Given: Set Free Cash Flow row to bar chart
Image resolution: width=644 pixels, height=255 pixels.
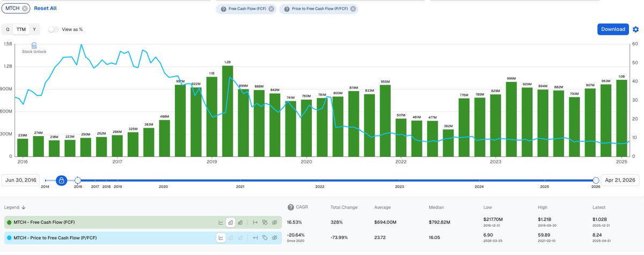Looking at the screenshot, I should pyautogui.click(x=231, y=222).
